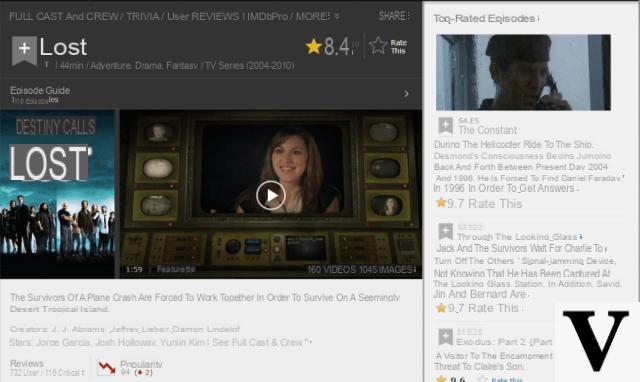Open creator J. J. Abrams
This screenshot has width=640, height=382.
79,329
